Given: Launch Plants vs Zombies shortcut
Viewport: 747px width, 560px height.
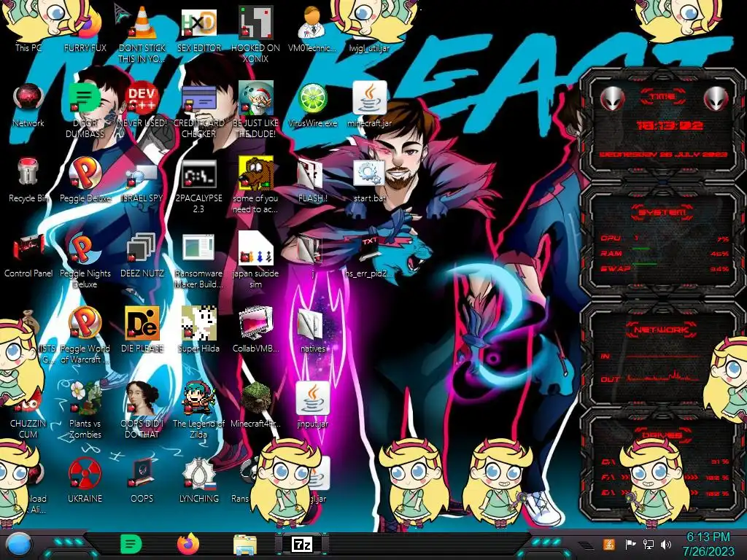Looking at the screenshot, I should point(85,398).
